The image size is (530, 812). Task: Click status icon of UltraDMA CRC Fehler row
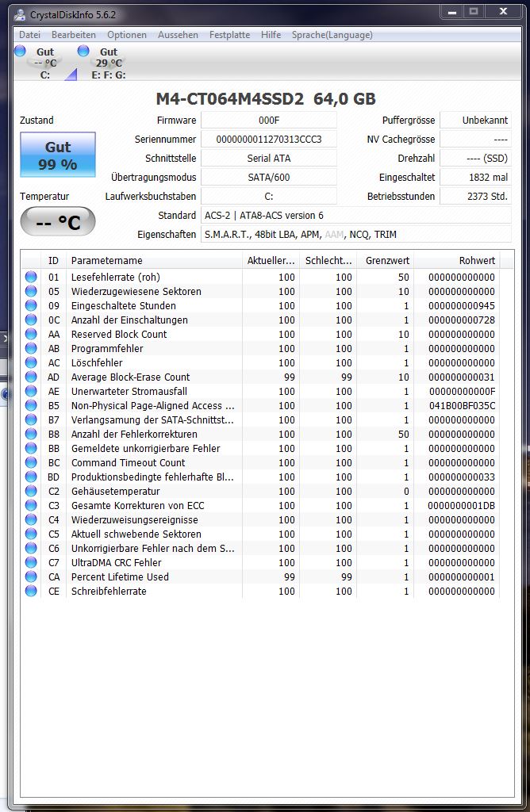[x=31, y=562]
